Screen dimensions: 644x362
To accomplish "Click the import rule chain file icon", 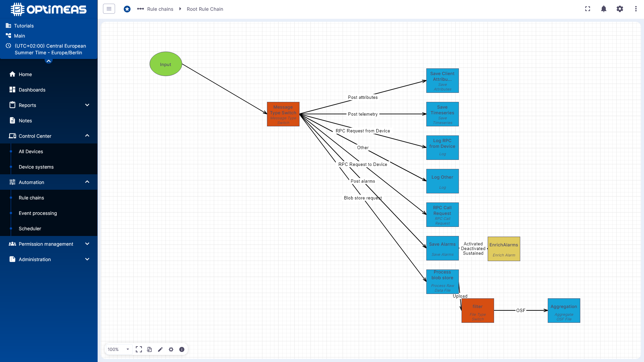I will [x=150, y=349].
